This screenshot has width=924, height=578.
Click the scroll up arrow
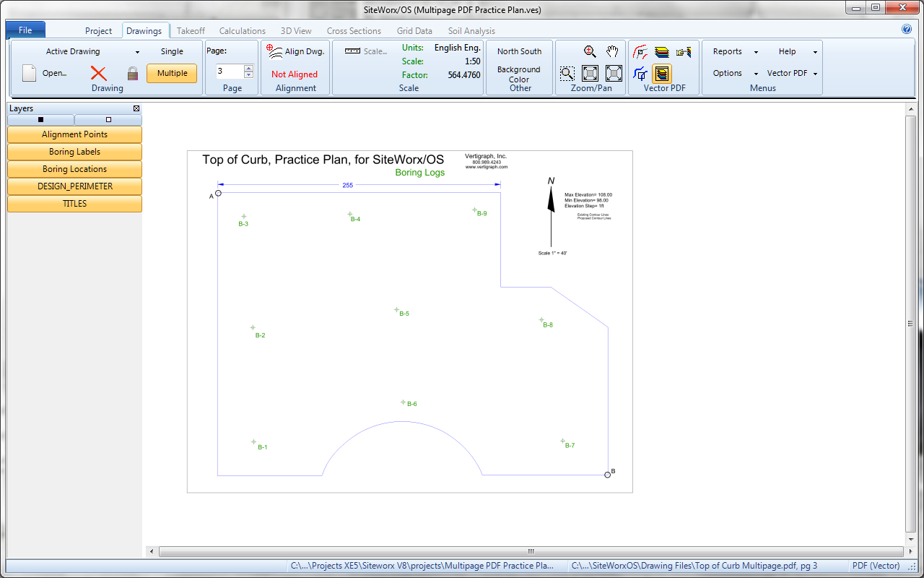[x=910, y=108]
